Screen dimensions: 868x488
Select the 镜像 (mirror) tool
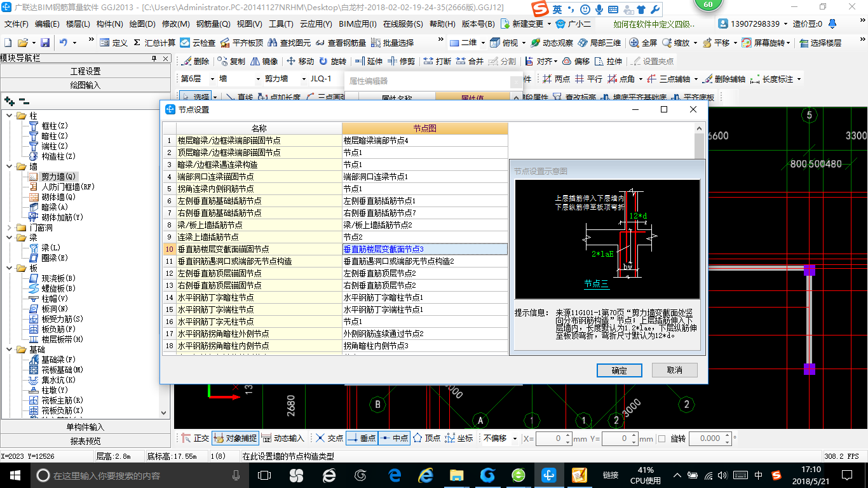(264, 62)
